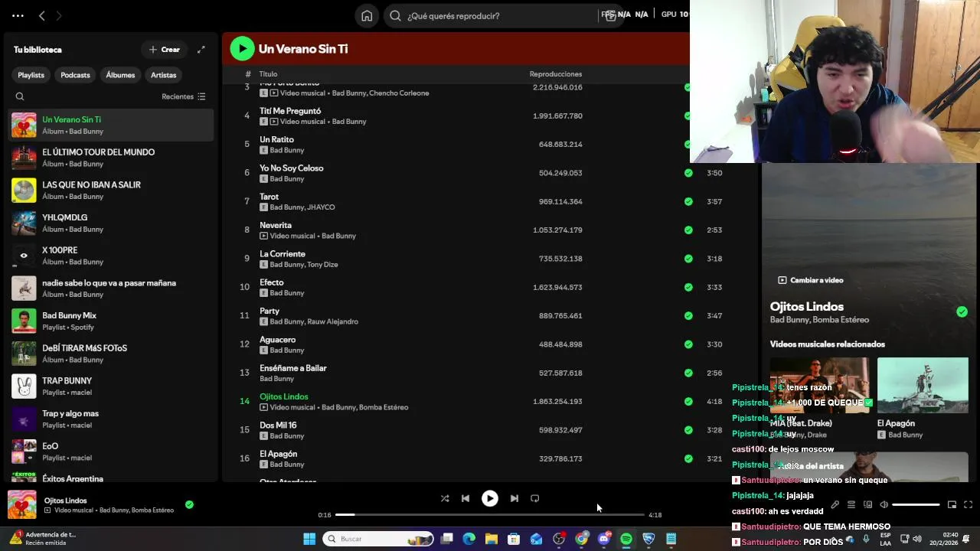Adjust the volume slider
980x551 pixels.
(916, 505)
